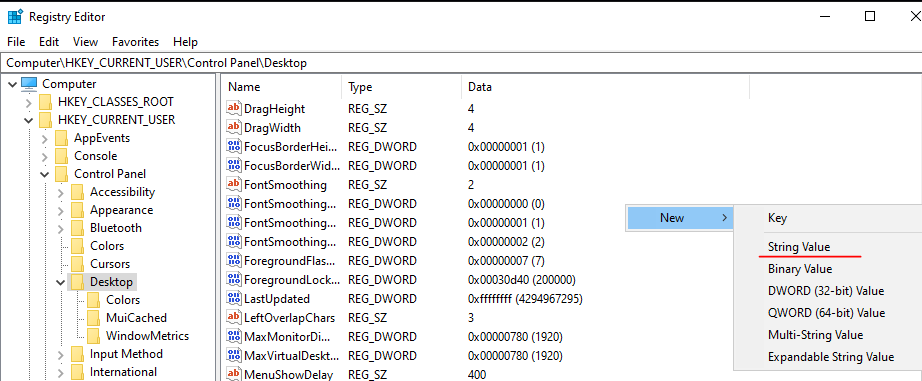Collapse the HKEY_CURRENT_USER node
Viewport: 922px width, 381px height.
[x=28, y=121]
